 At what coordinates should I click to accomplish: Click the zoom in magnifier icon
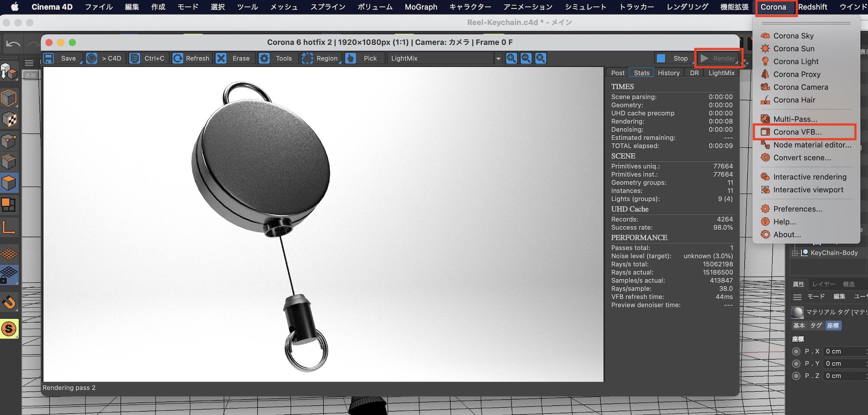click(x=512, y=59)
